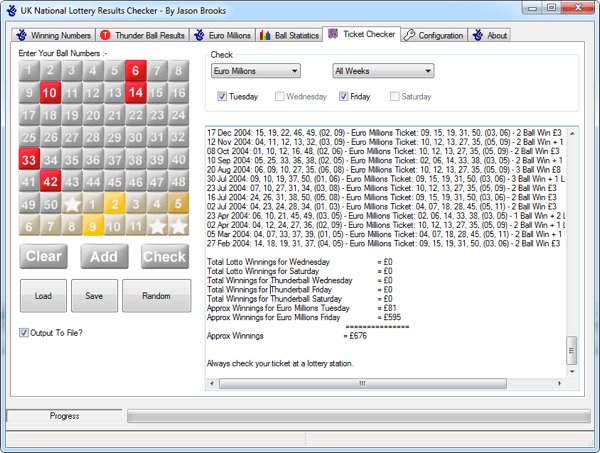Deselect red ball number 14

coord(135,93)
